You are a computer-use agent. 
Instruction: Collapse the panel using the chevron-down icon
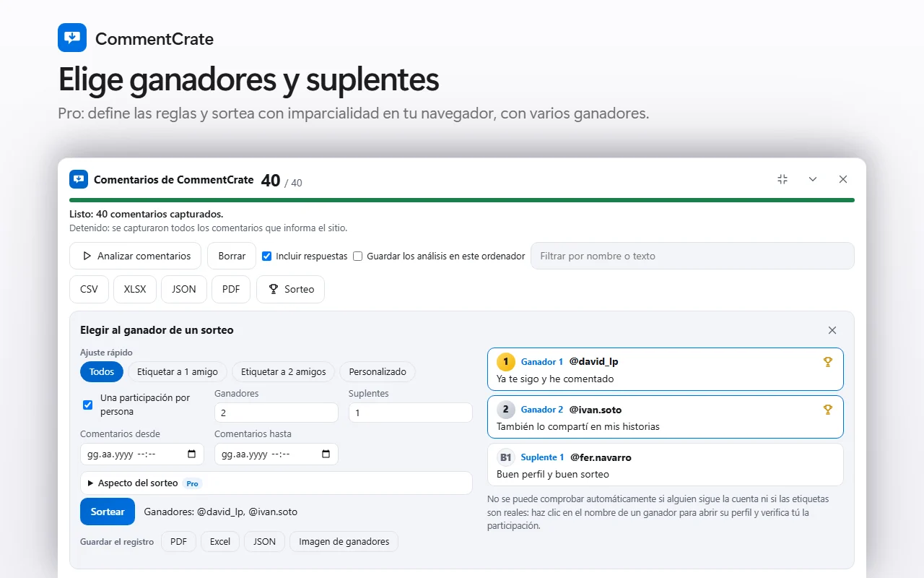[x=813, y=179]
